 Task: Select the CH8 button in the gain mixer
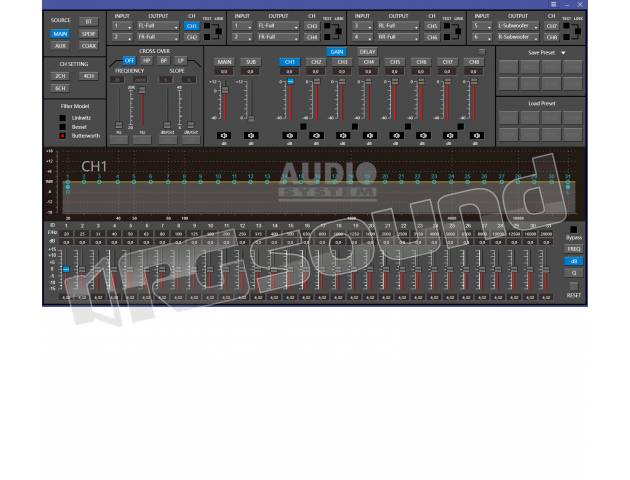coord(474,62)
